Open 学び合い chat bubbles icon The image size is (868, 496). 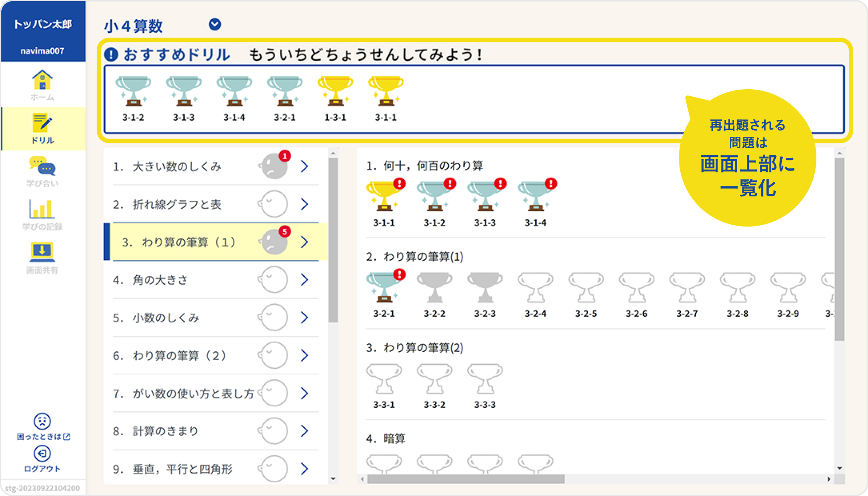(42, 166)
